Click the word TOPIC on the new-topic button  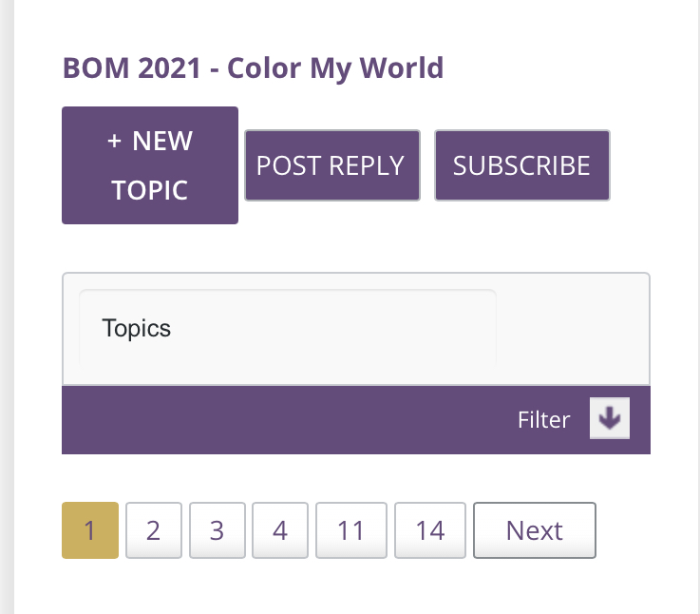[x=150, y=190]
